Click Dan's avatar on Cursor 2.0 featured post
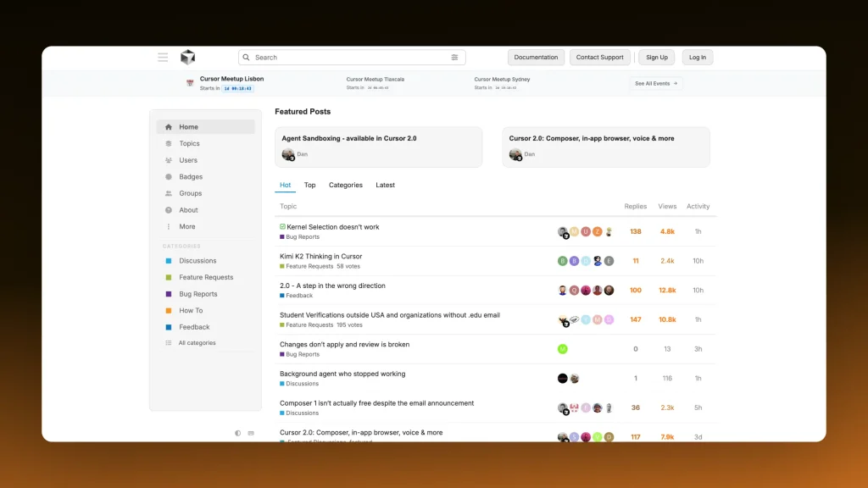Screen dimensions: 868x488 click(515, 154)
